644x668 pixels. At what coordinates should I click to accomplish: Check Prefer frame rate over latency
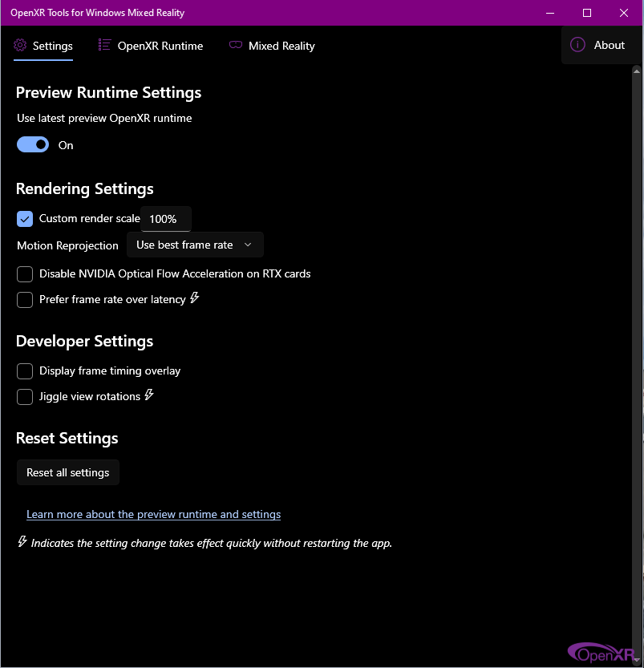[x=25, y=300]
